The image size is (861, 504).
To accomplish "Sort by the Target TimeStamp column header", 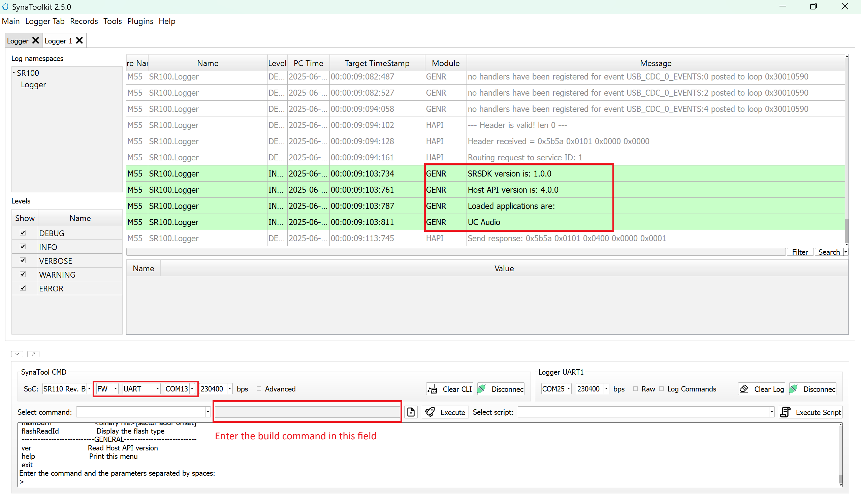I will tap(377, 63).
